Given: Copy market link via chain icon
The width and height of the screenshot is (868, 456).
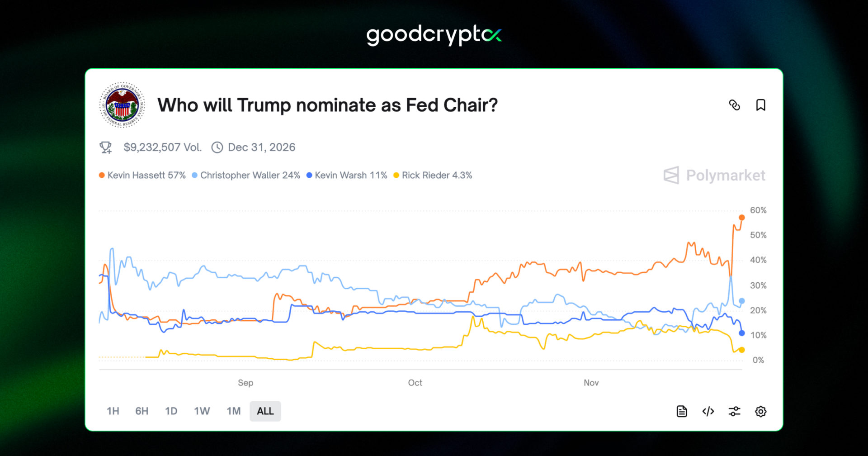Looking at the screenshot, I should pos(735,105).
